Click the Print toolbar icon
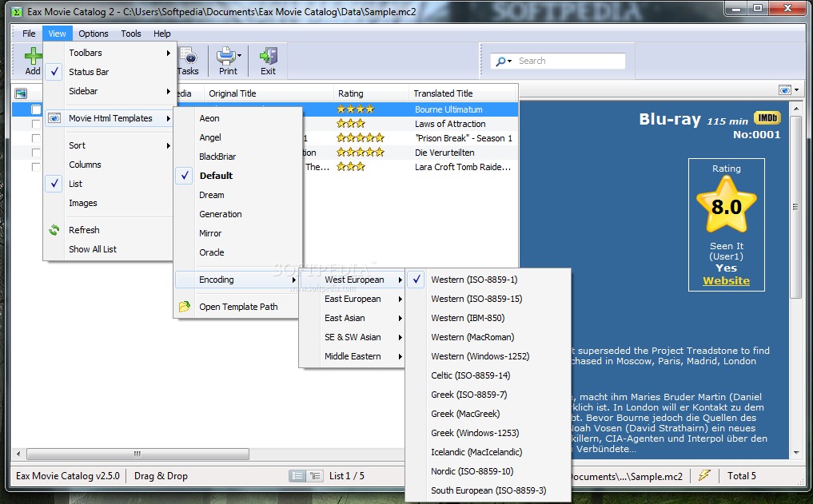Image resolution: width=813 pixels, height=504 pixels. point(225,55)
